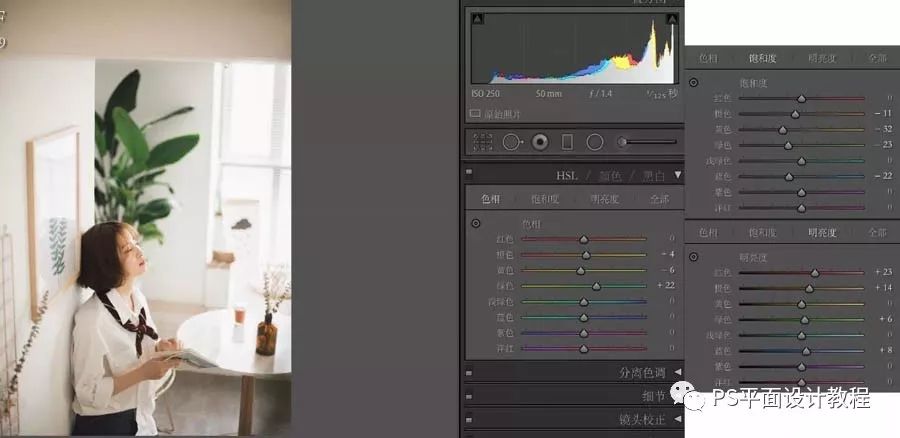This screenshot has height=438, width=900.
Task: Click the hue 蓝色 slider handle
Action: coord(584,317)
